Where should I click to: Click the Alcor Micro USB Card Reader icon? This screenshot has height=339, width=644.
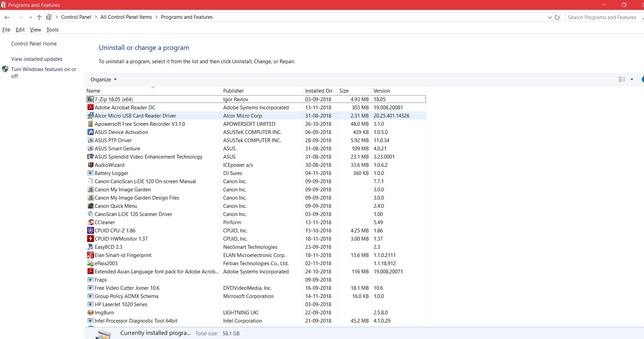coord(91,116)
